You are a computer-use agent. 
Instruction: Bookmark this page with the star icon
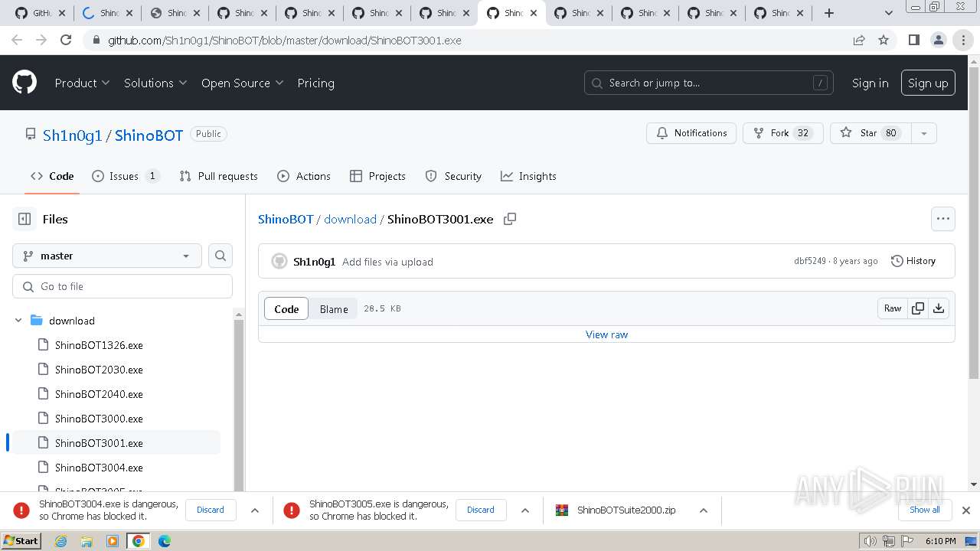(884, 41)
